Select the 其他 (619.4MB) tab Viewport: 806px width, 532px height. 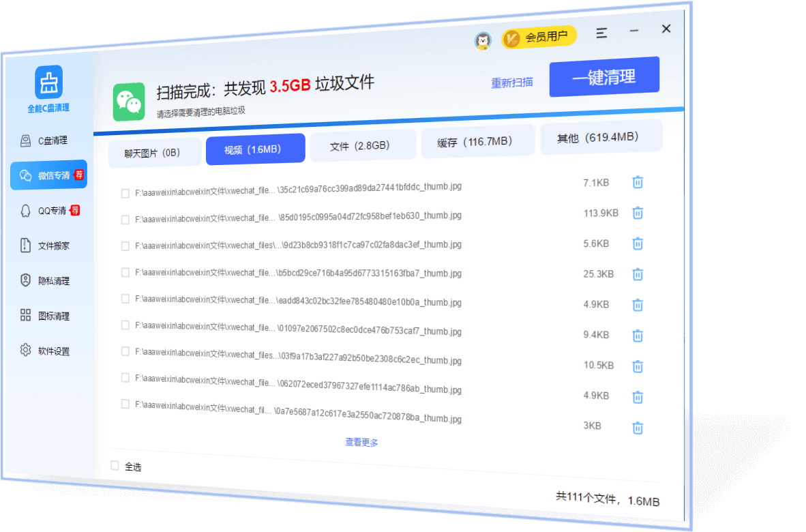[x=599, y=137]
